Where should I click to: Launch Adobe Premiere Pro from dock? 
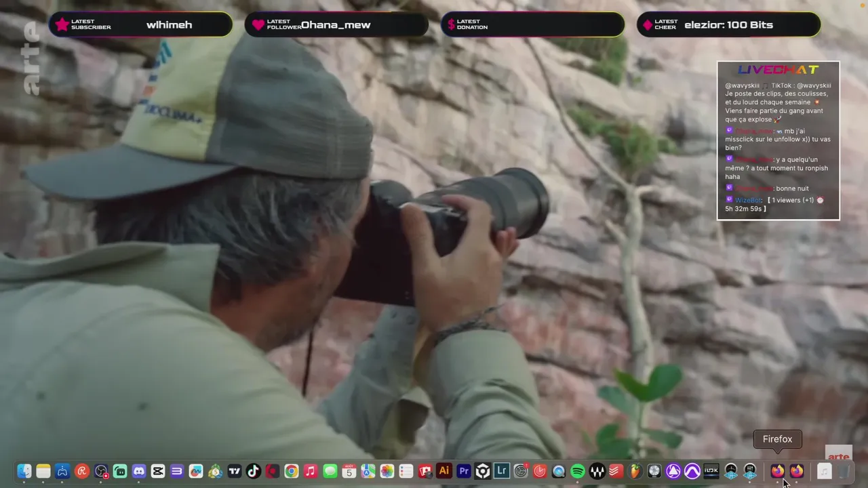point(464,471)
